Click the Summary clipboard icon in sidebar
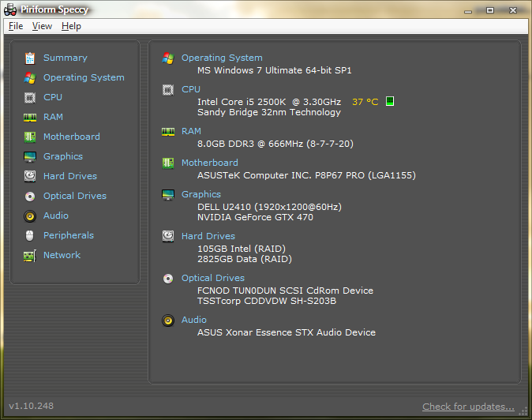This screenshot has width=532, height=420. (x=30, y=58)
